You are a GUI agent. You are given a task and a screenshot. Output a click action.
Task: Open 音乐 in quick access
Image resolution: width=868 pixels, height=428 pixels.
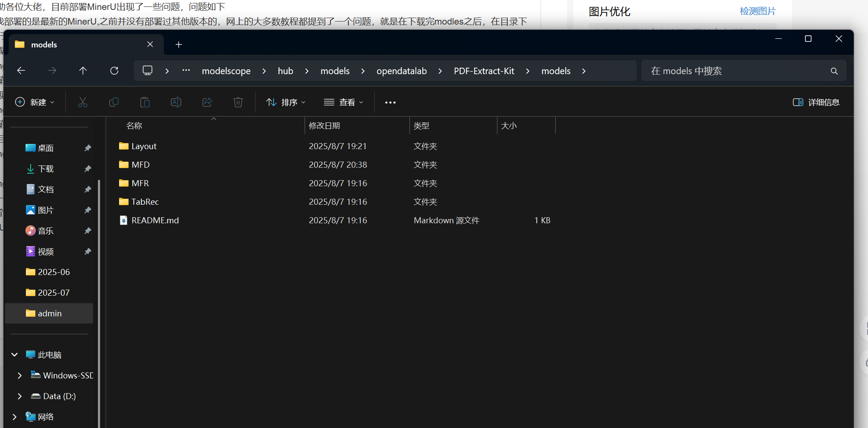point(45,231)
